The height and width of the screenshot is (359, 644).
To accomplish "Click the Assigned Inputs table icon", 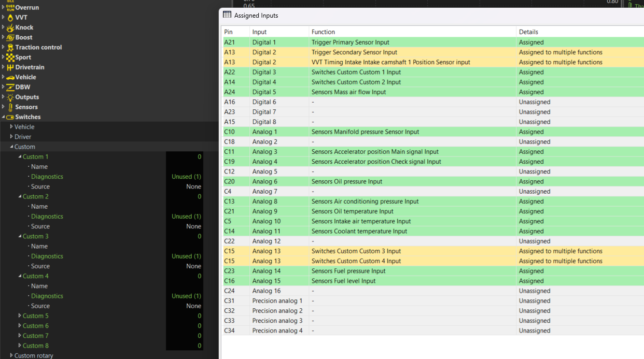I will point(227,15).
